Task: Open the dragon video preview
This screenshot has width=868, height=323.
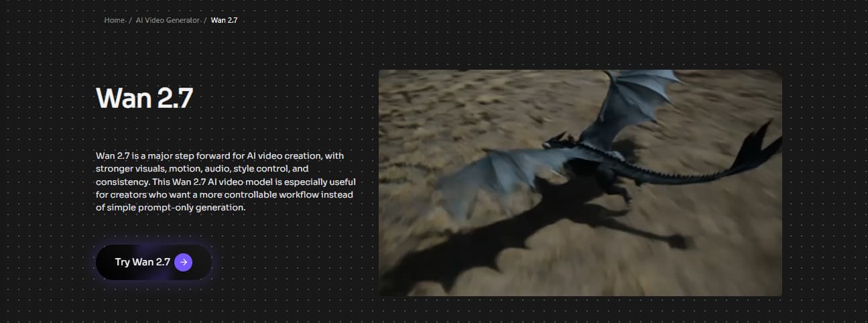Action: coord(580,182)
